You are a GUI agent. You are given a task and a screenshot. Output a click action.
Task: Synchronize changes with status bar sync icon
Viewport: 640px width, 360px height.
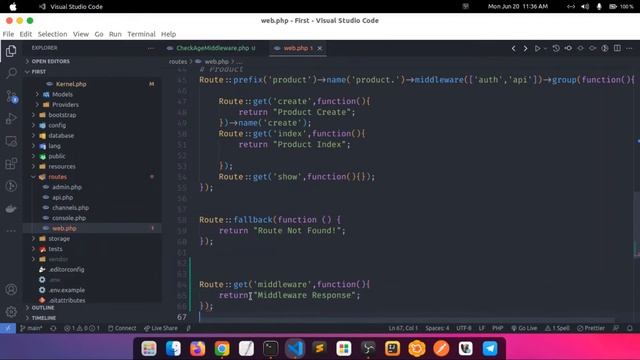(53, 328)
